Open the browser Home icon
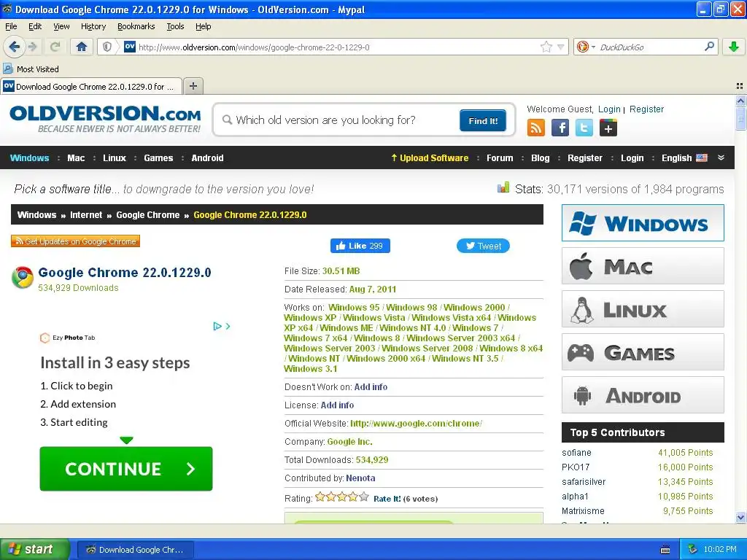747x560 pixels. 82,47
